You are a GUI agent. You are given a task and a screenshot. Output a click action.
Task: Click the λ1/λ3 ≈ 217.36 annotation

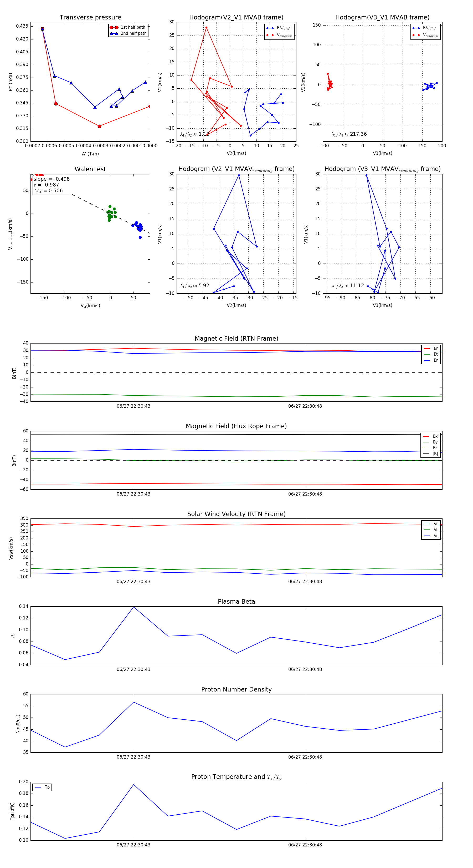tap(349, 134)
